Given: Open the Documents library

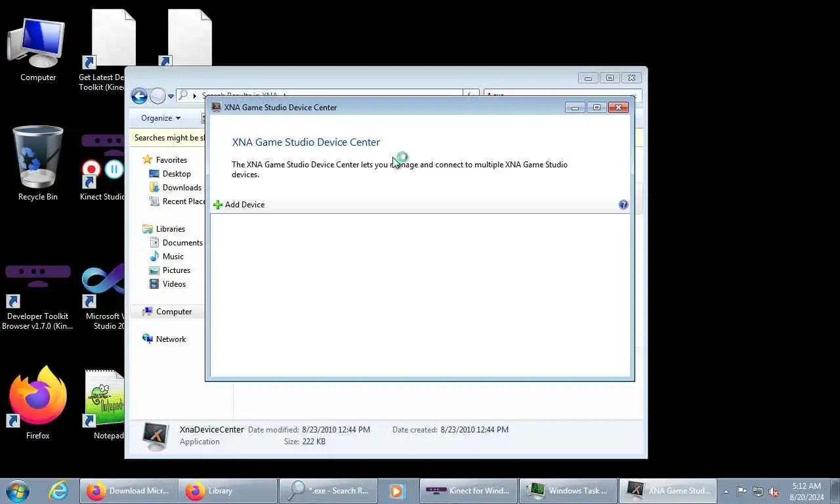Looking at the screenshot, I should coord(177,243).
